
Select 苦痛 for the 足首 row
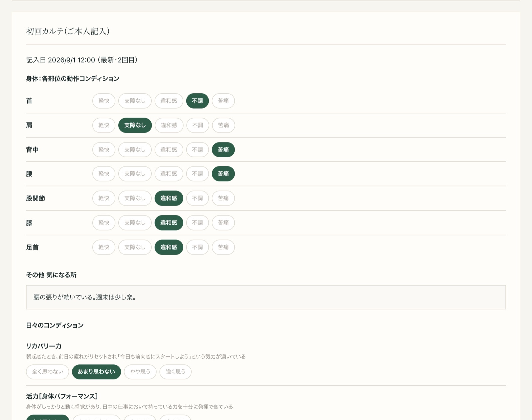[223, 247]
